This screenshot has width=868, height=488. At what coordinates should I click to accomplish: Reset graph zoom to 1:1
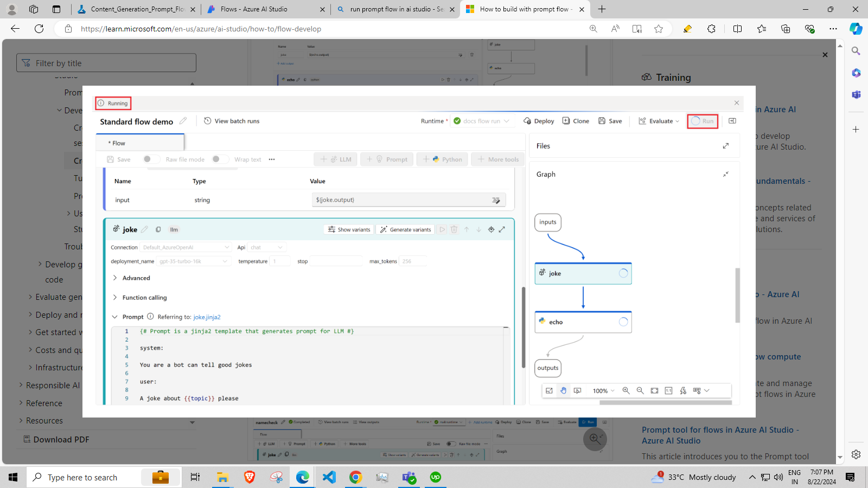tap(669, 390)
